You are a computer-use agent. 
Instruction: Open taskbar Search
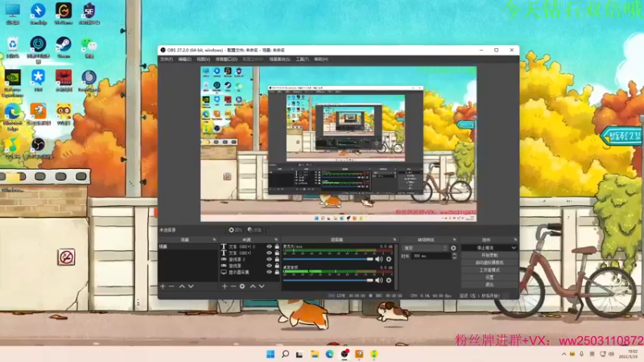(x=285, y=354)
